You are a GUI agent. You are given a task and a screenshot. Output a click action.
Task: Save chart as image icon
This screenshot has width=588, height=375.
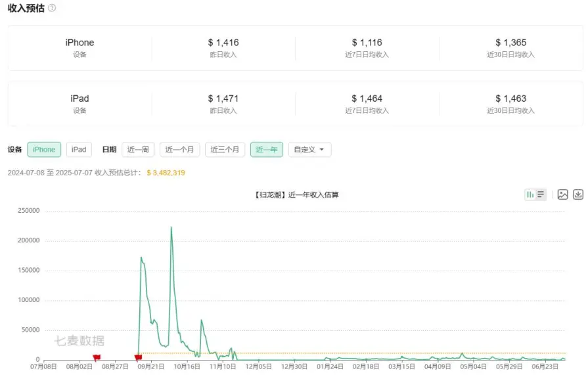click(562, 194)
